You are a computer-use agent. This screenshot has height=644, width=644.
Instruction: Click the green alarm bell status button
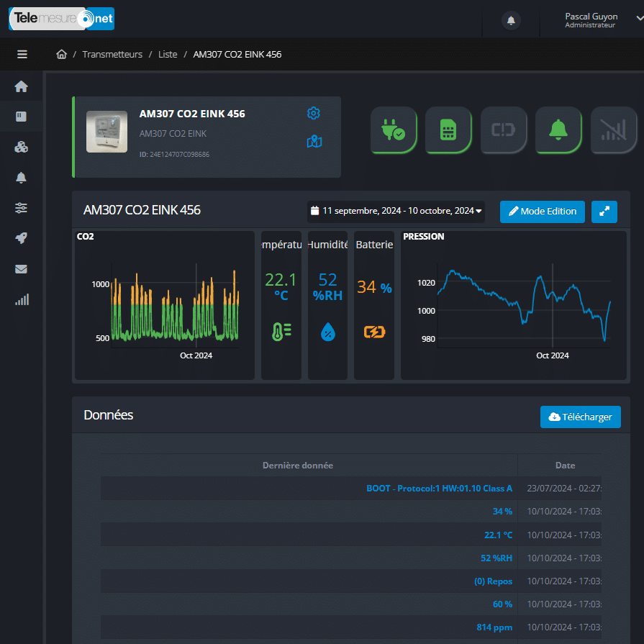click(558, 130)
